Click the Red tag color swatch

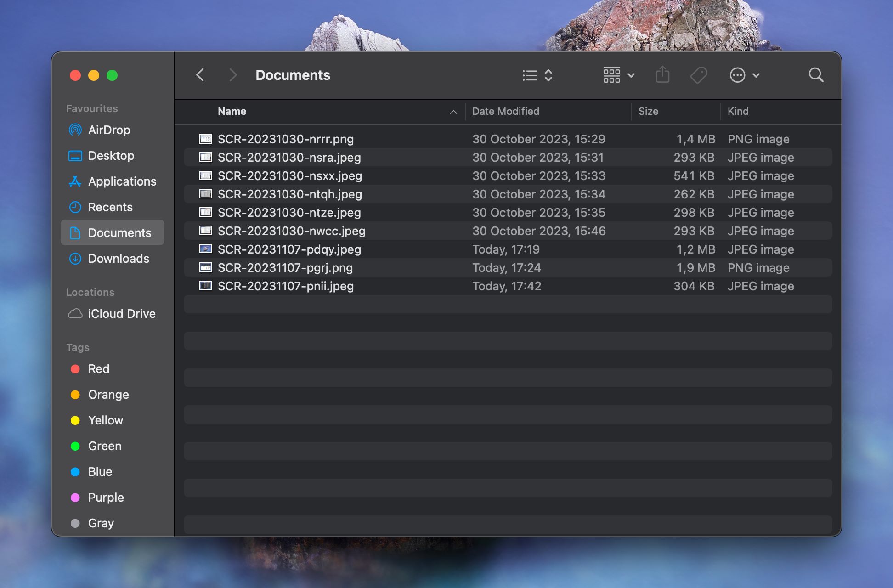(75, 368)
